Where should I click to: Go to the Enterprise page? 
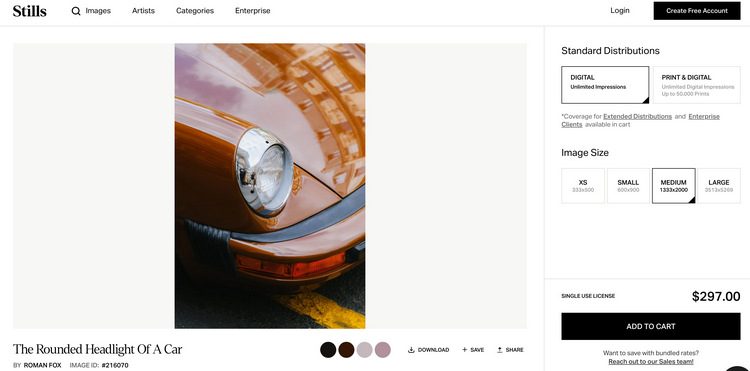tap(253, 11)
